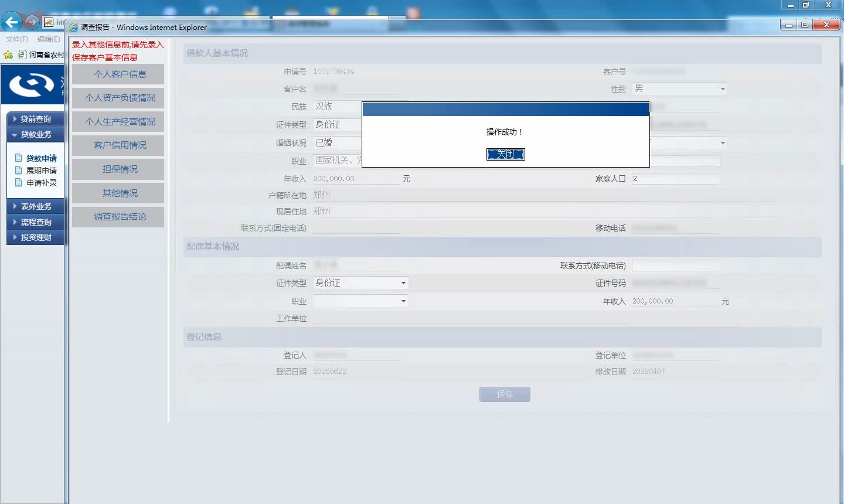Open the 编辑(E) menu
The image size is (844, 504).
tap(49, 39)
